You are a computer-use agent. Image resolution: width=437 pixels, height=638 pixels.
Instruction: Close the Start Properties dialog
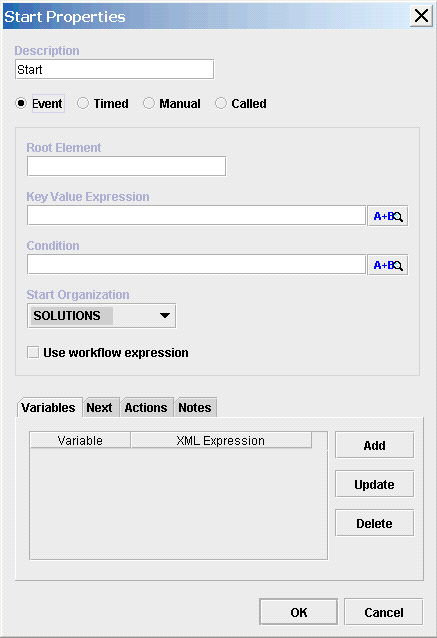[421, 16]
